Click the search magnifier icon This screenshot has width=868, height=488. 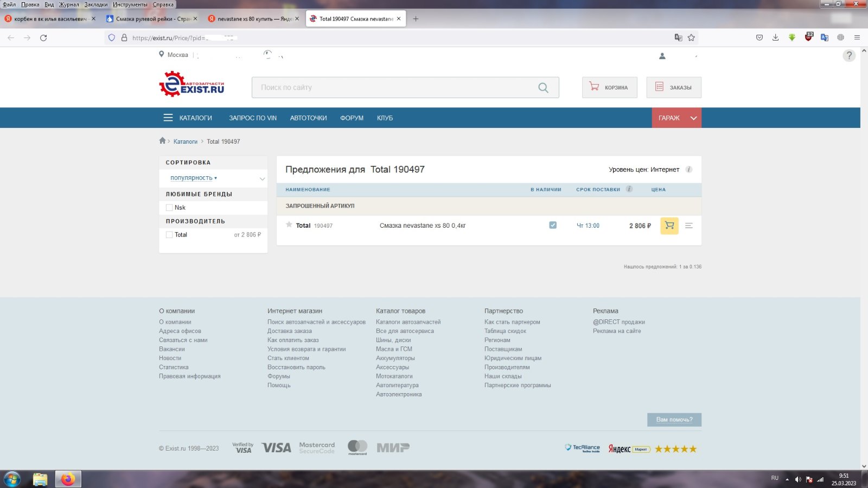tap(543, 87)
